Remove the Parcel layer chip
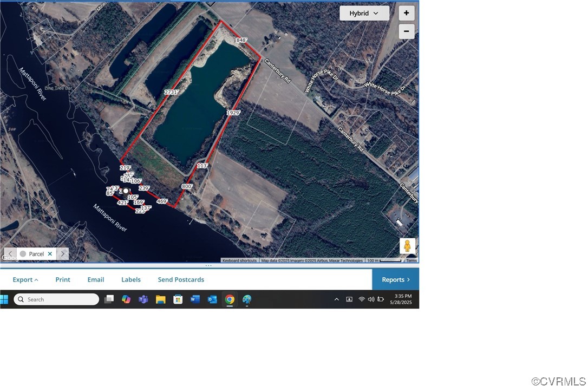 pos(50,254)
